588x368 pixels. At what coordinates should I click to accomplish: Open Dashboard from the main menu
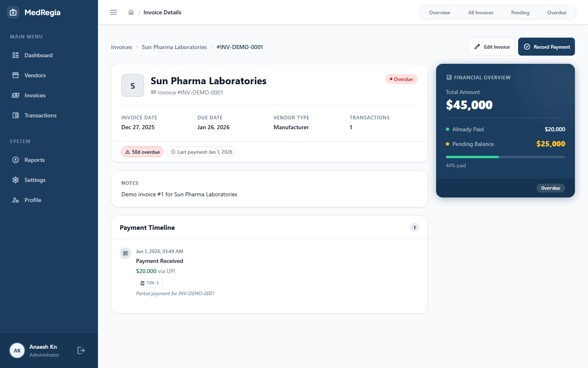click(49, 55)
